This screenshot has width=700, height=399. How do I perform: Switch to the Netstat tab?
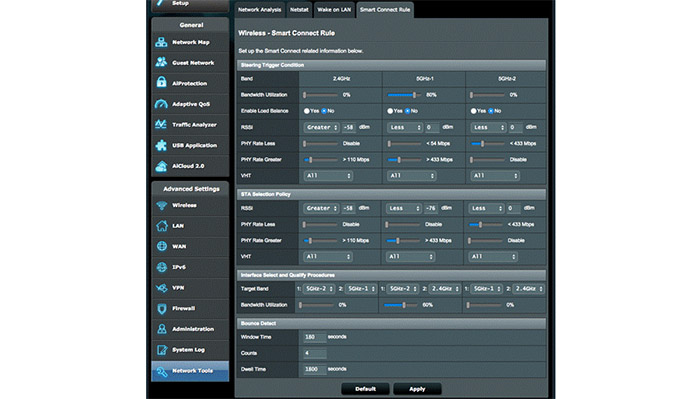tap(299, 10)
